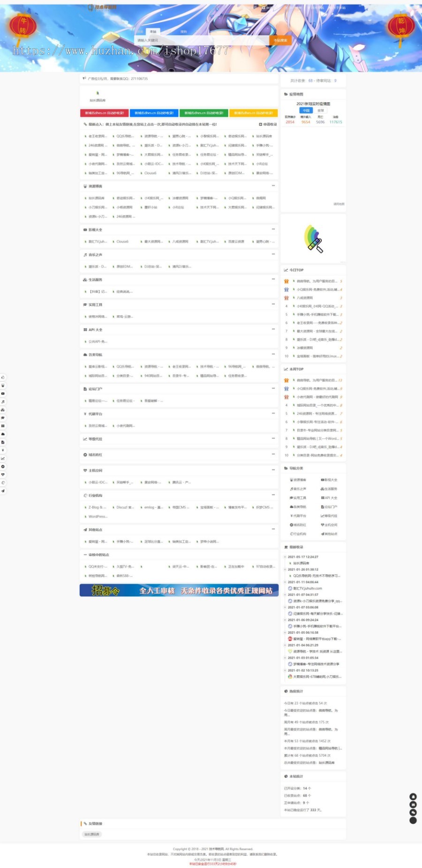Open 冰蝶资源网 in the 今日TOP list
The height and width of the screenshot is (868, 422).
(305, 348)
